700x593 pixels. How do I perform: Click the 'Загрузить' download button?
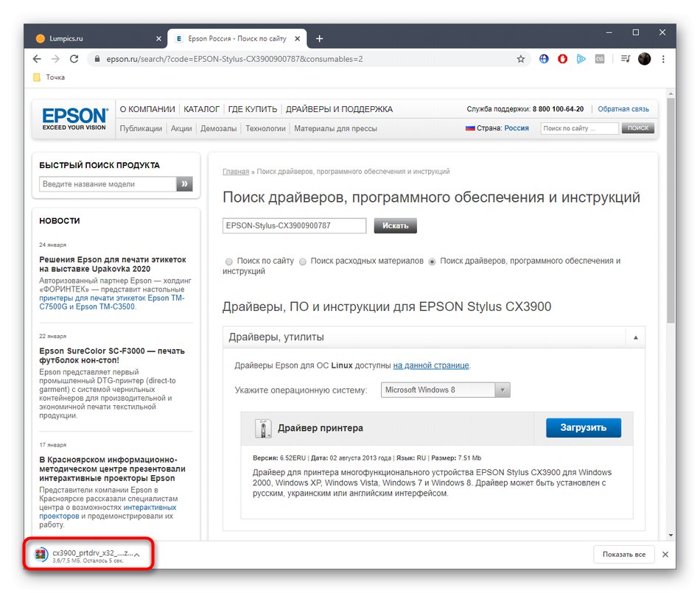click(x=583, y=427)
